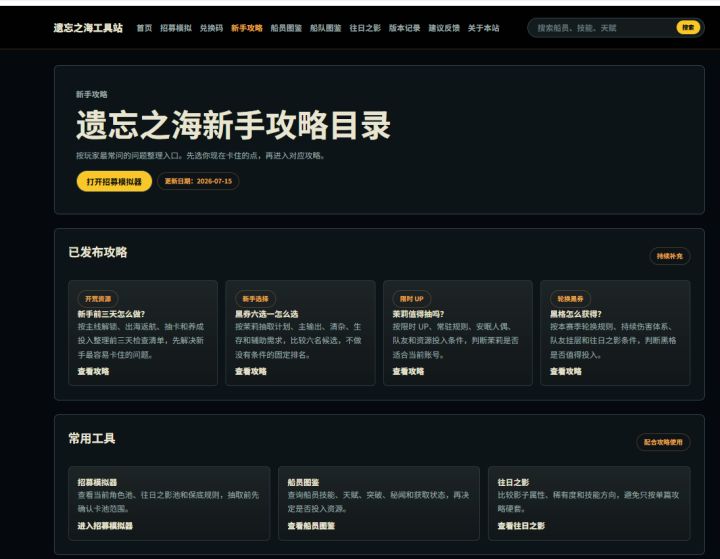Click 查看攻略 under 新手前三天怎么做
This screenshot has width=720, height=559.
[x=93, y=371]
